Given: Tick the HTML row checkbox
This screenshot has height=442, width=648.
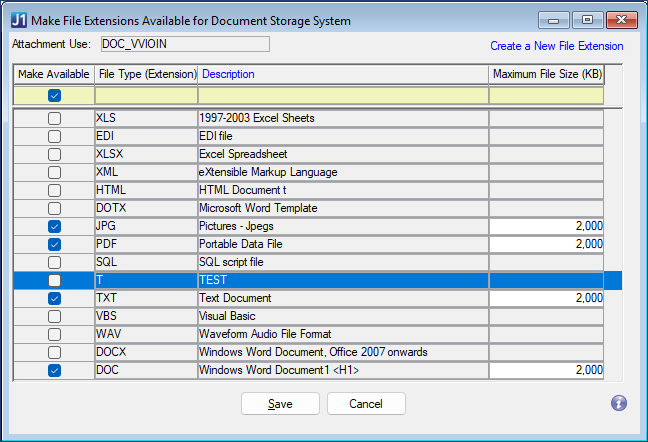Looking at the screenshot, I should 54,190.
